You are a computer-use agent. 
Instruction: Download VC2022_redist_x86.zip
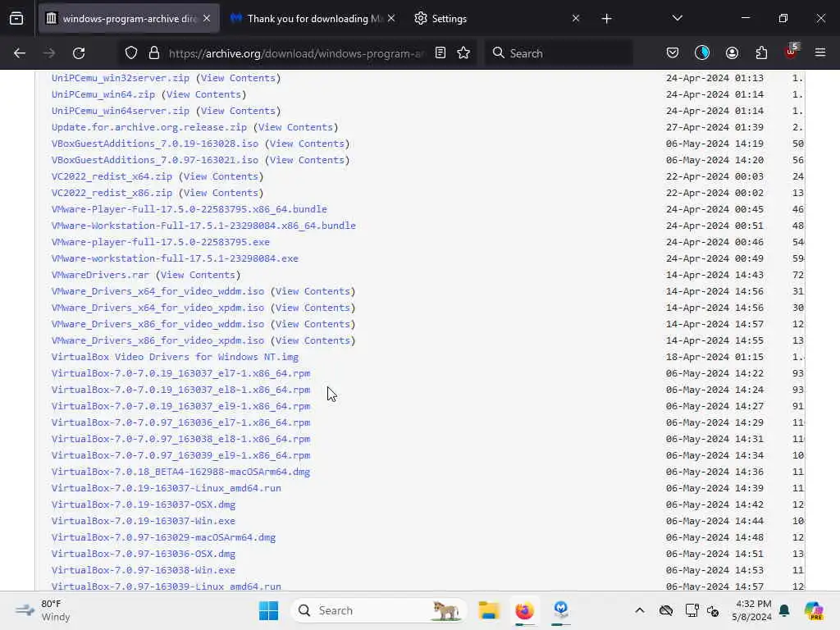coord(112,193)
